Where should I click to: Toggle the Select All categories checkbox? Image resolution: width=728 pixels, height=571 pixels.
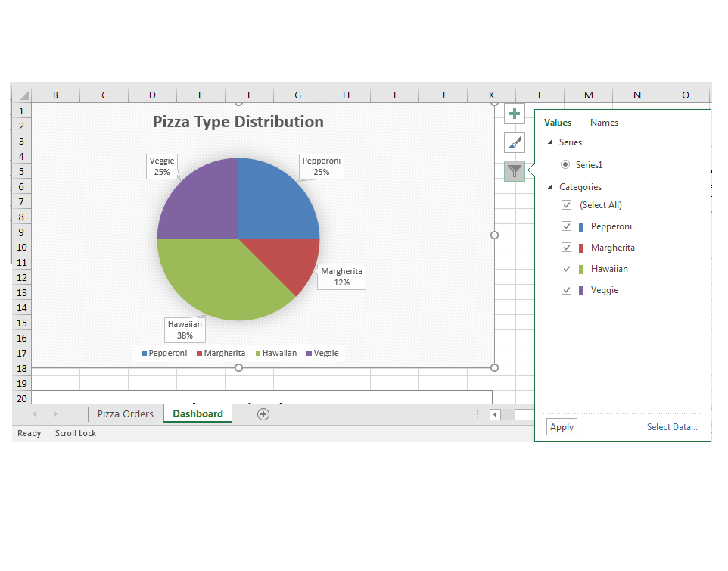click(566, 205)
